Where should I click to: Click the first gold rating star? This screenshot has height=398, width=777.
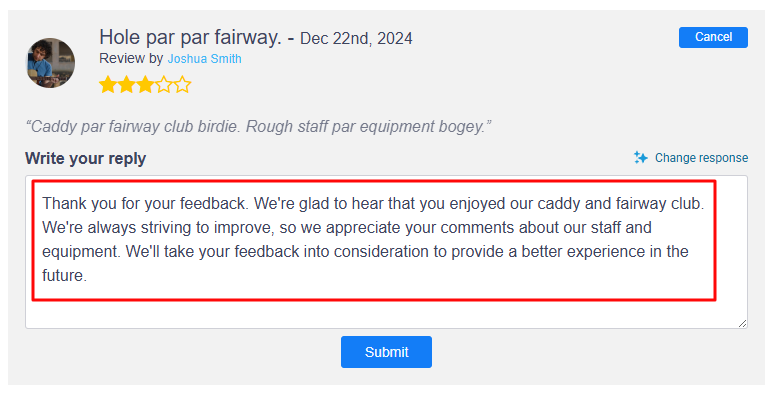coord(108,85)
